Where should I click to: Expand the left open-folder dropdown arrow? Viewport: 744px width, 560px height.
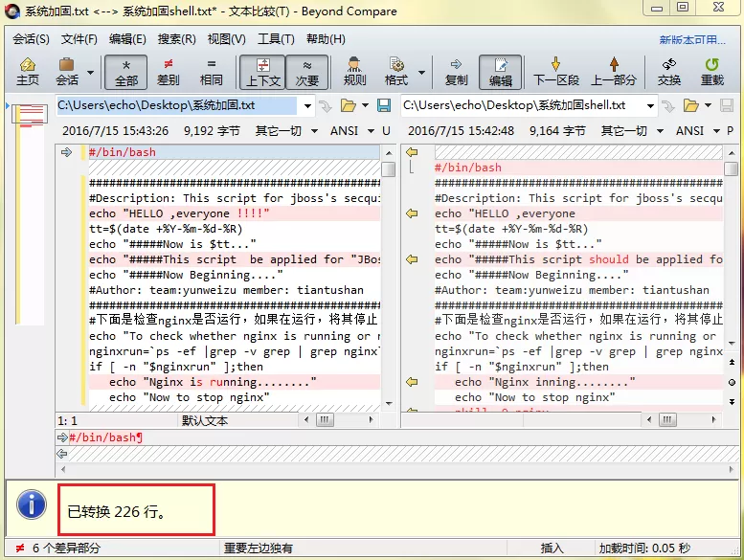pyautogui.click(x=365, y=105)
